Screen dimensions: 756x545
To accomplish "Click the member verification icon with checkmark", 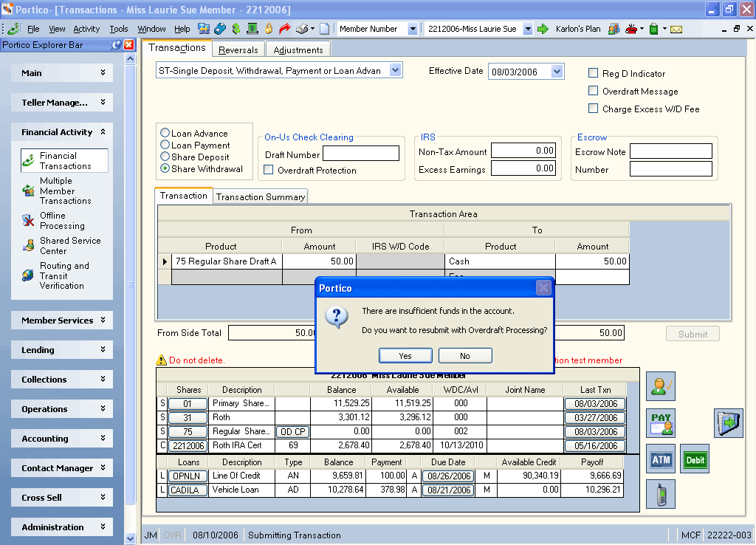I will point(661,385).
